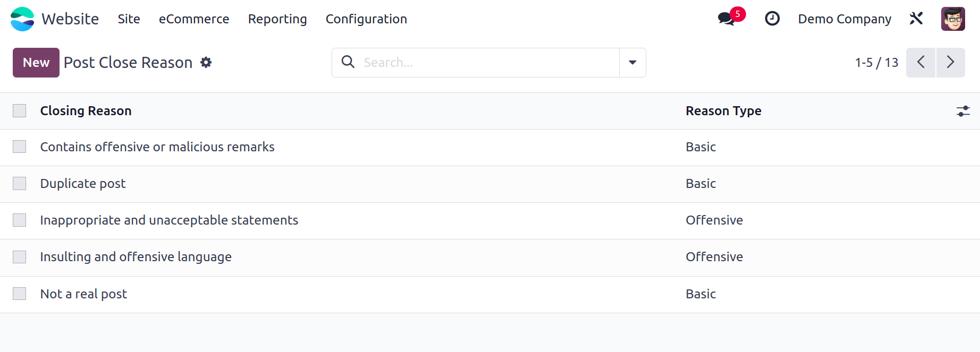Switch company via Demo Company

click(844, 19)
